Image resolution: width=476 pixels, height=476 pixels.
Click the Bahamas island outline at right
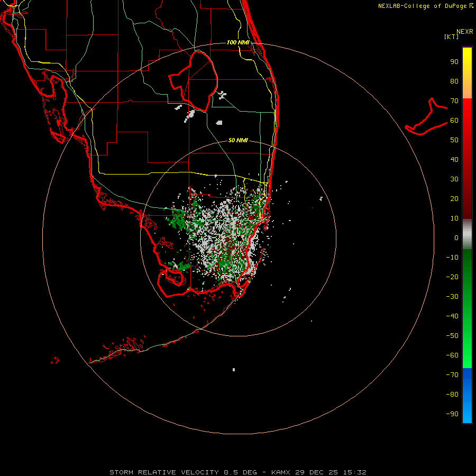click(426, 116)
